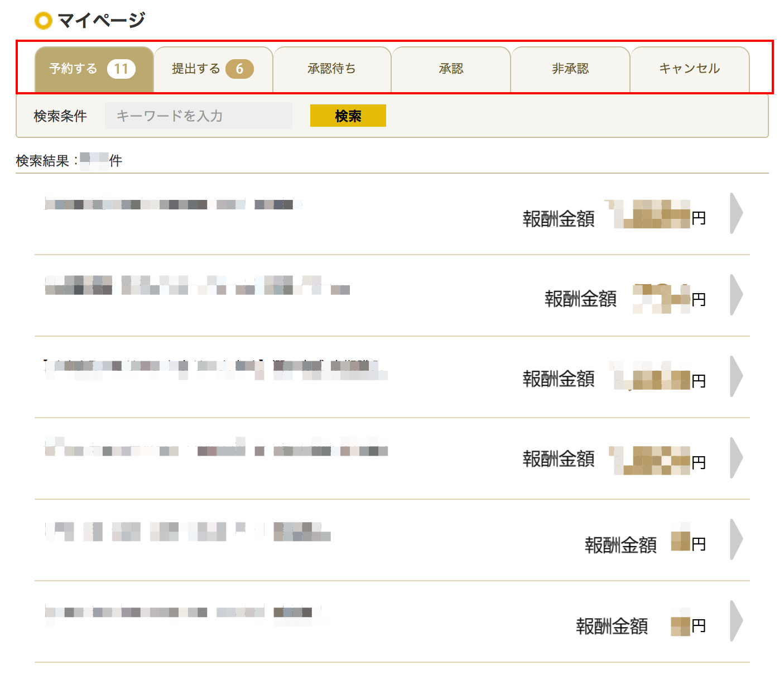Image resolution: width=784 pixels, height=679 pixels.
Task: Go to the 承認 tab
Action: (x=451, y=69)
